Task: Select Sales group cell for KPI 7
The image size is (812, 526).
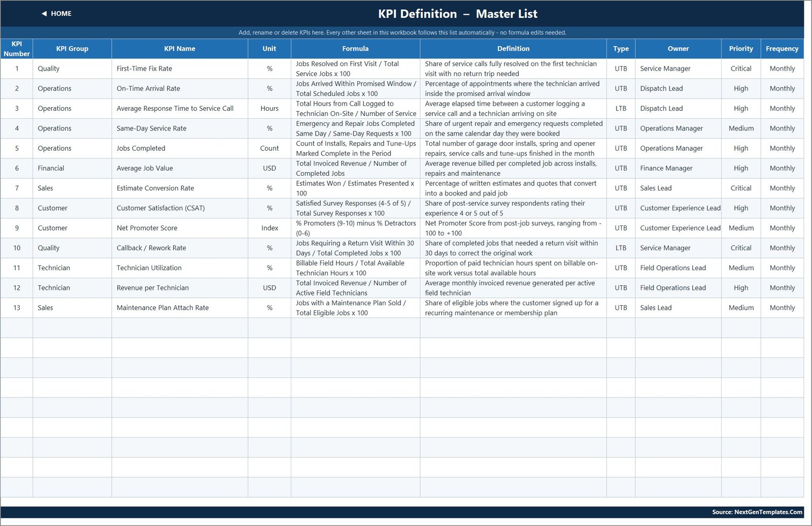Action: point(72,188)
